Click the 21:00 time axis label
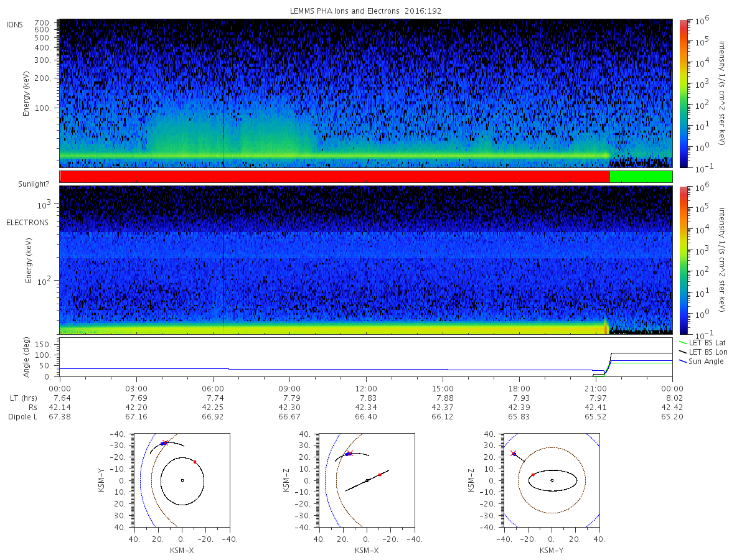This screenshot has width=747, height=560. coord(596,388)
